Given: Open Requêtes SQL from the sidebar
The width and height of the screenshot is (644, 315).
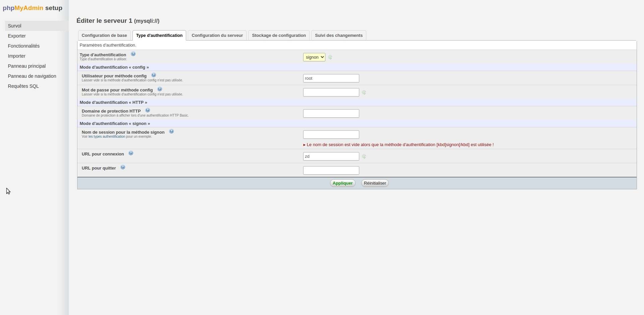Looking at the screenshot, I should (23, 86).
